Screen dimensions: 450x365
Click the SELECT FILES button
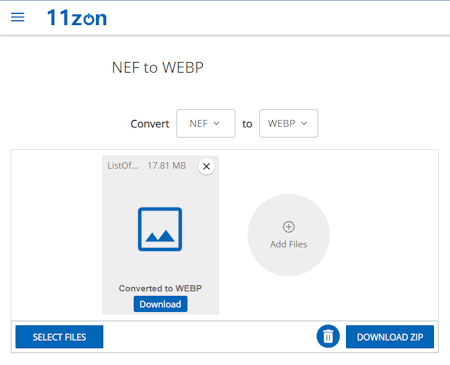tap(59, 337)
